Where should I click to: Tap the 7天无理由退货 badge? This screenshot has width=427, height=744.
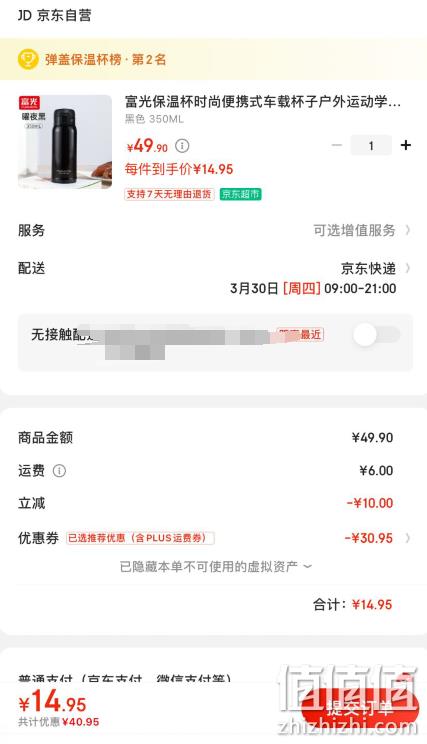click(x=169, y=194)
